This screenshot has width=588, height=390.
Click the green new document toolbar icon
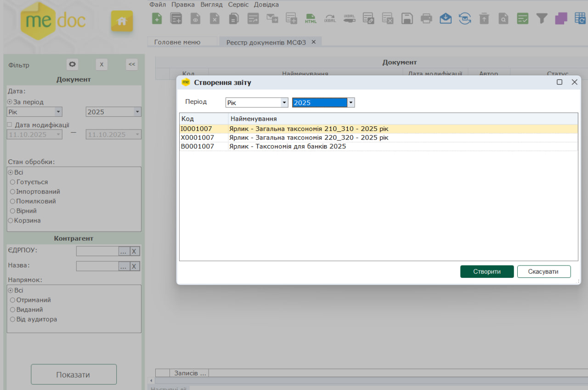pos(157,18)
